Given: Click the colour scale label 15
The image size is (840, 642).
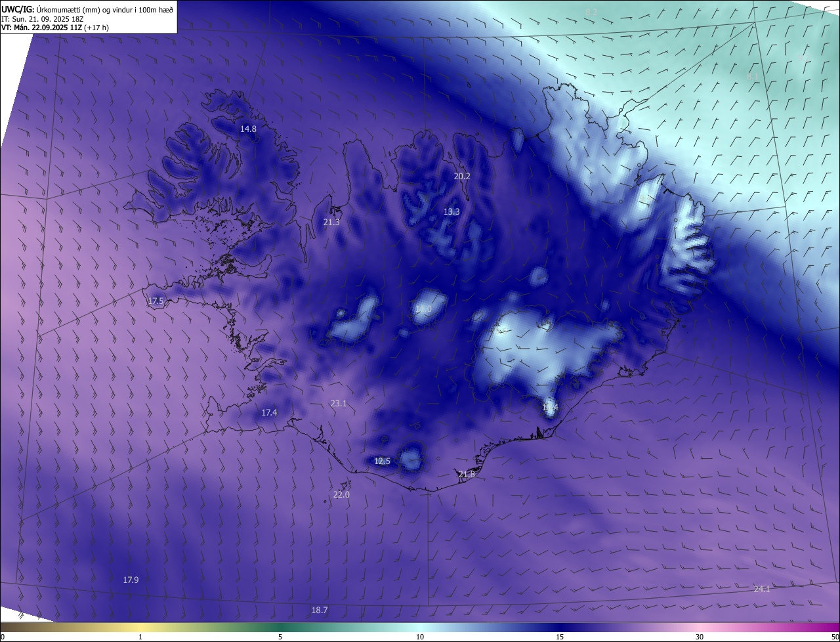Looking at the screenshot, I should coord(560,637).
